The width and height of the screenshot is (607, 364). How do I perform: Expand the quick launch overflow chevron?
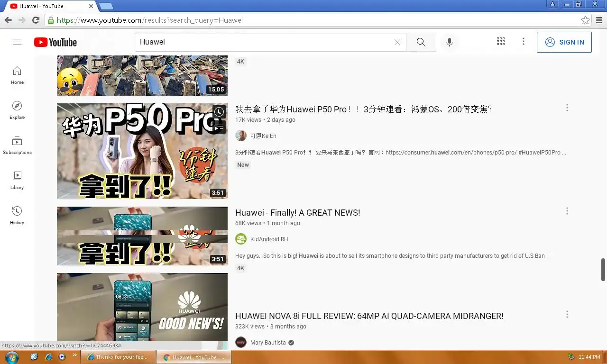[74, 355]
